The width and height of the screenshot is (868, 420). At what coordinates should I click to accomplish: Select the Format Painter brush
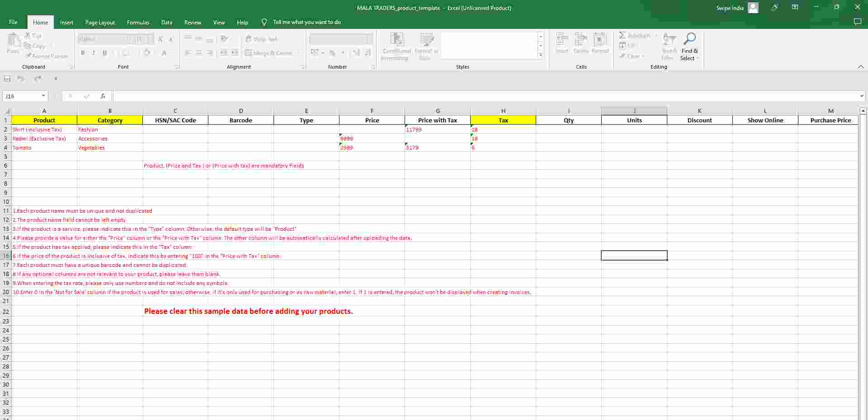point(28,56)
